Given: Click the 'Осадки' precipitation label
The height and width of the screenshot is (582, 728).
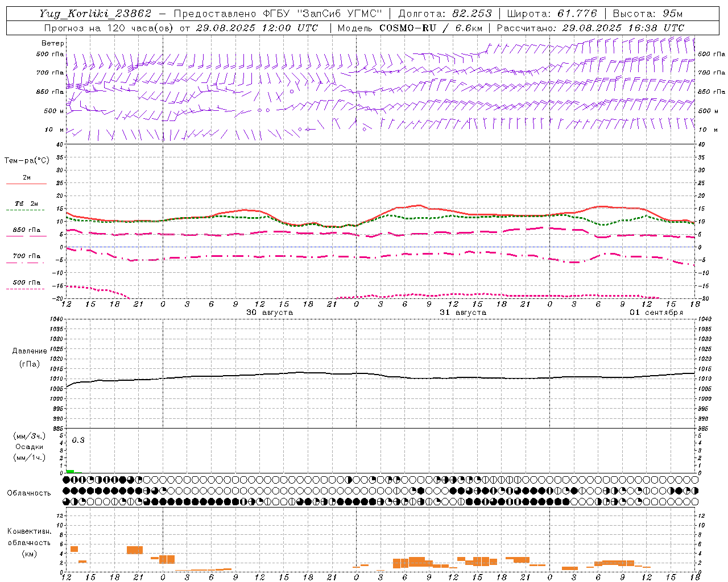Looking at the screenshot, I should [x=29, y=447].
